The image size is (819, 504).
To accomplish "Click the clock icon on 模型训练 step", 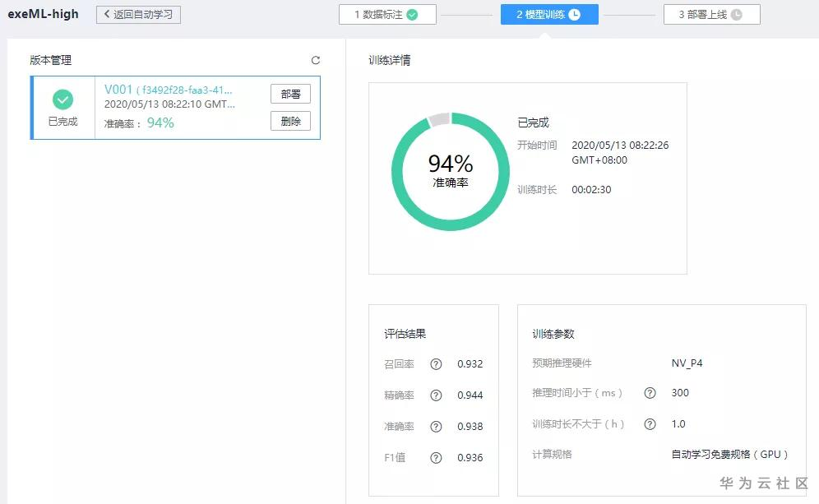I will (575, 15).
